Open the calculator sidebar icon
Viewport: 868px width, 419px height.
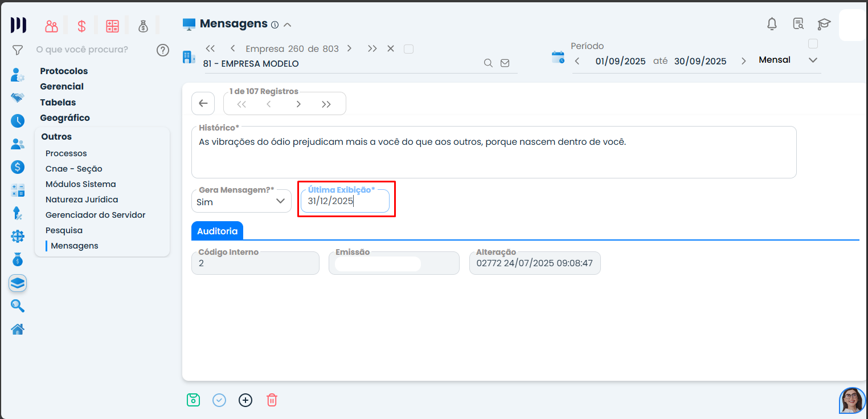point(18,190)
